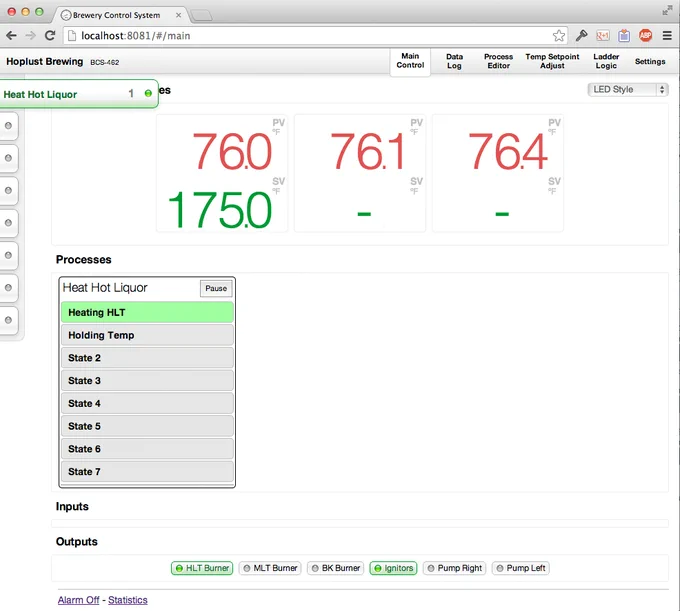Reload the page with the refresh icon
Image resolution: width=680 pixels, height=611 pixels.
pyautogui.click(x=50, y=36)
